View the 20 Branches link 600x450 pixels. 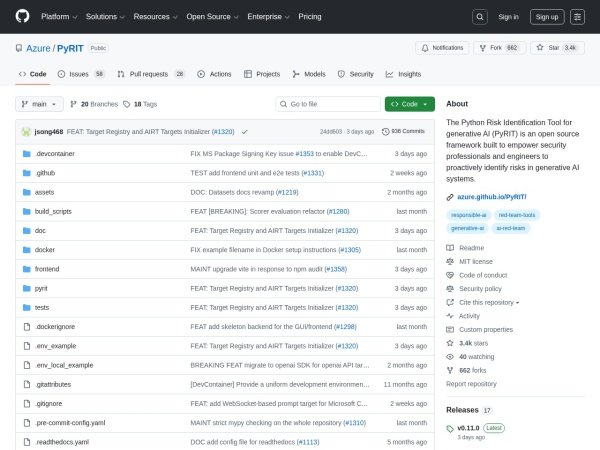coord(94,104)
